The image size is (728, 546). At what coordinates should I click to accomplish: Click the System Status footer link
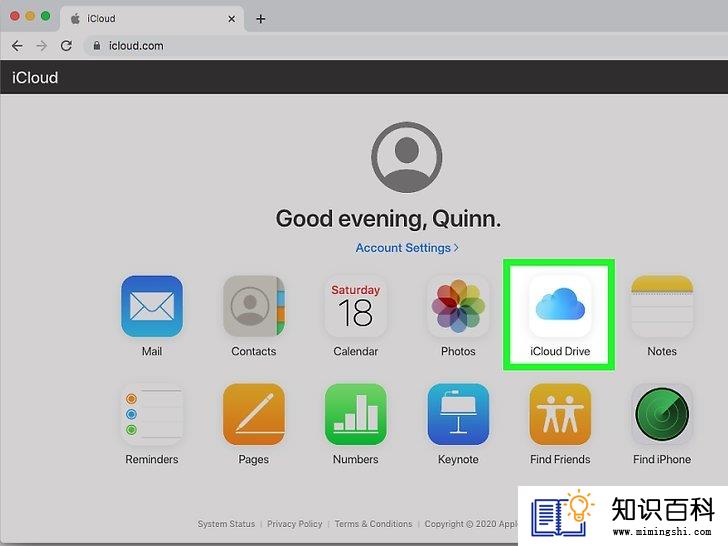click(x=226, y=524)
